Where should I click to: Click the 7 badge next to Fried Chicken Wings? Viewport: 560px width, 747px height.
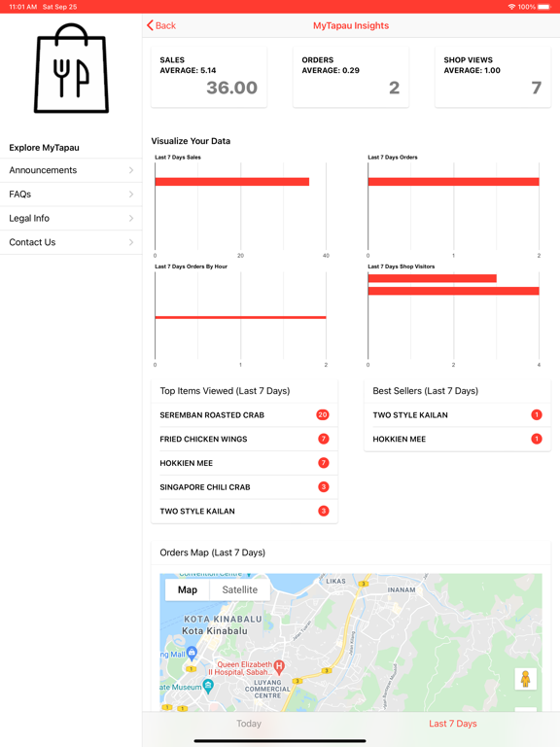point(324,439)
